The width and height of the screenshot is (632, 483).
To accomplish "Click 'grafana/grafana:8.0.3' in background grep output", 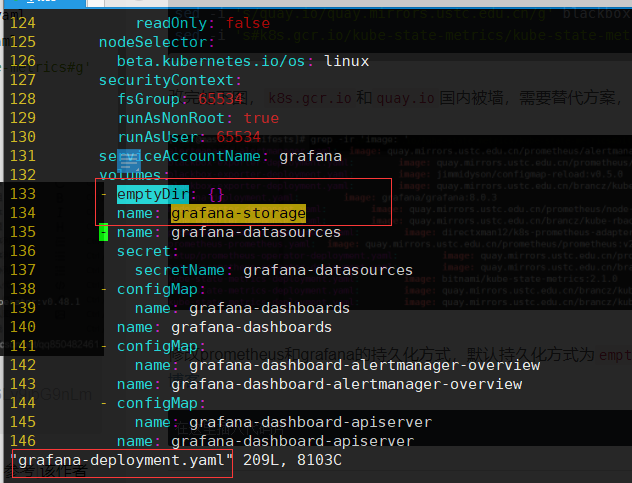I will [439, 198].
